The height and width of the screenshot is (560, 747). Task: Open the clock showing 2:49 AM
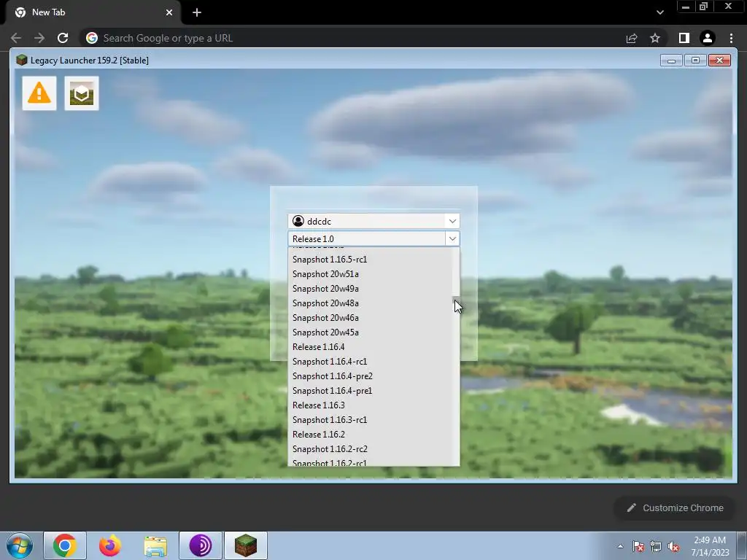pyautogui.click(x=710, y=546)
